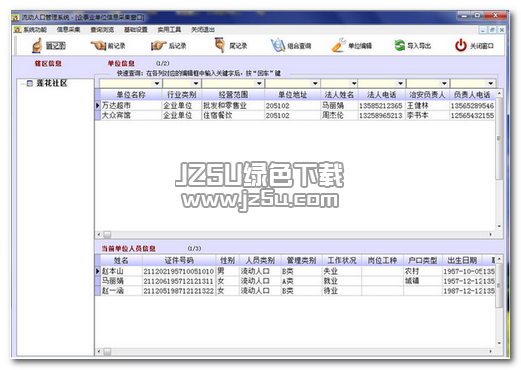
Task: Open the 关闭退出 menu
Action: coord(203,30)
